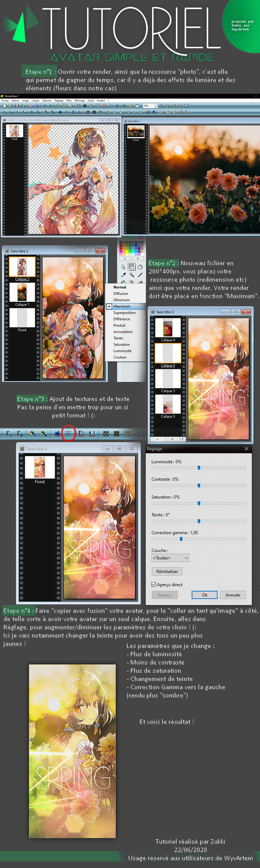Open the histogram levels toolbar icon
Screen dimensions: 260x868
point(57,433)
